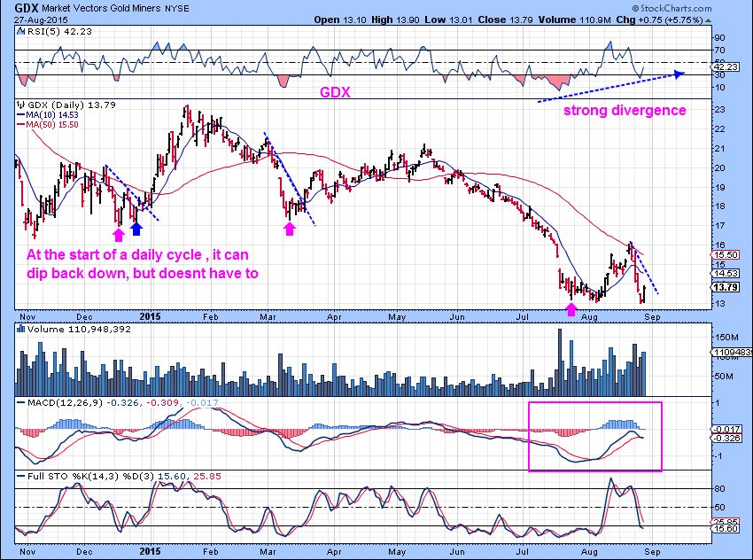Click the RSI(5) indicator icon
The width and height of the screenshot is (753, 560).
click(20, 32)
